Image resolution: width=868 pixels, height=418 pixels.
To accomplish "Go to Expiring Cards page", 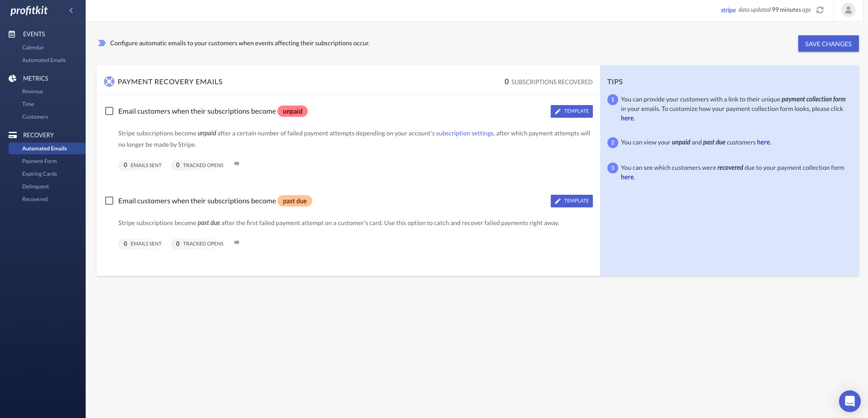I will tap(39, 174).
